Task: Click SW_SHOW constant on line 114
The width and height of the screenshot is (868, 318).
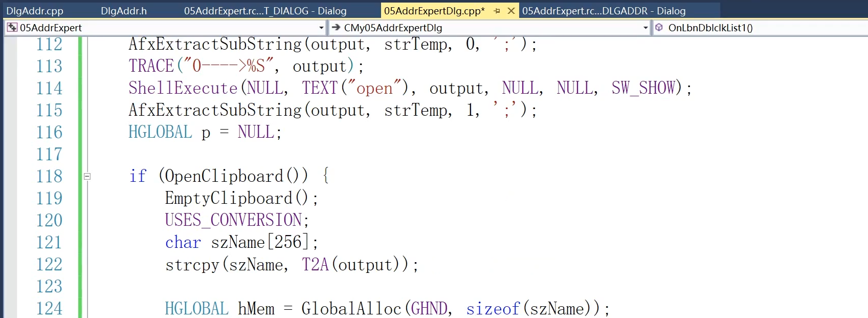Action: (x=643, y=88)
